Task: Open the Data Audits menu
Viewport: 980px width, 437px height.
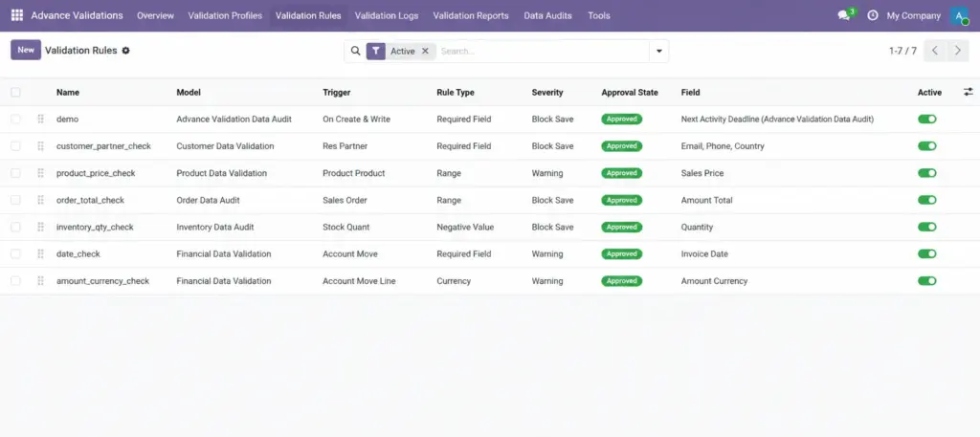Action: tap(547, 15)
